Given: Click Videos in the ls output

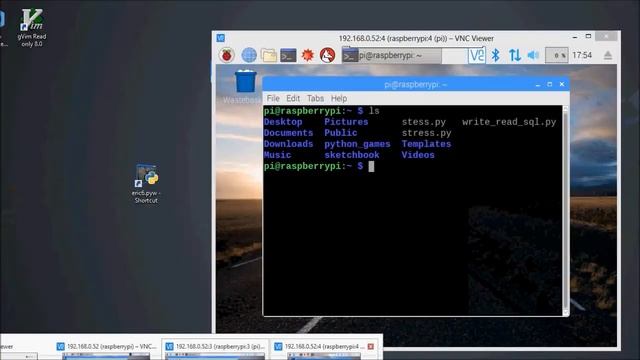Looking at the screenshot, I should [x=418, y=155].
